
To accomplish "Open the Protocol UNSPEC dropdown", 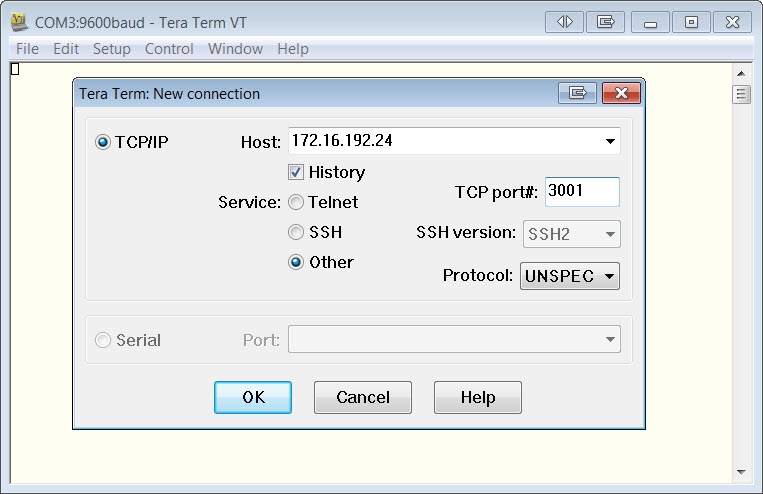I will click(569, 276).
